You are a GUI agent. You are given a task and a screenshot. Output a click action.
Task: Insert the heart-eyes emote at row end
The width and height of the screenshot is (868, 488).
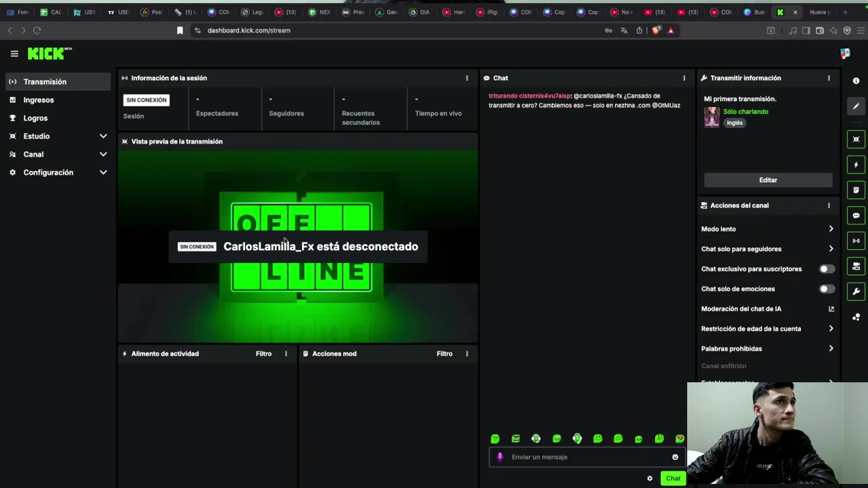pyautogui.click(x=679, y=439)
